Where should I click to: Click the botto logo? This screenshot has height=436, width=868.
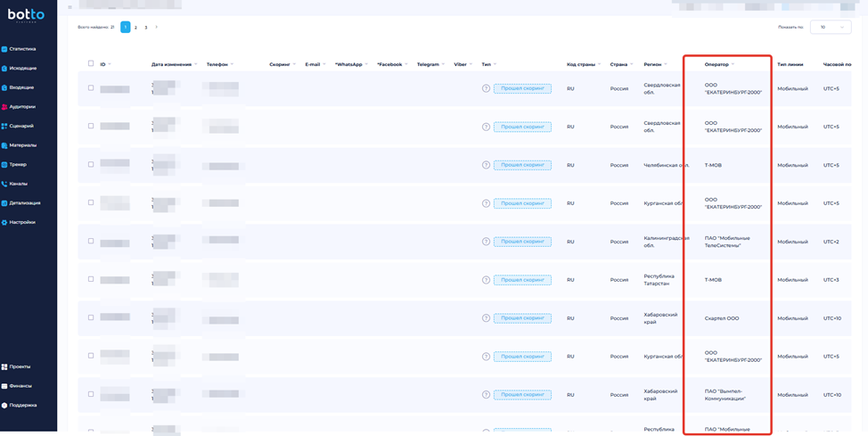coord(26,15)
